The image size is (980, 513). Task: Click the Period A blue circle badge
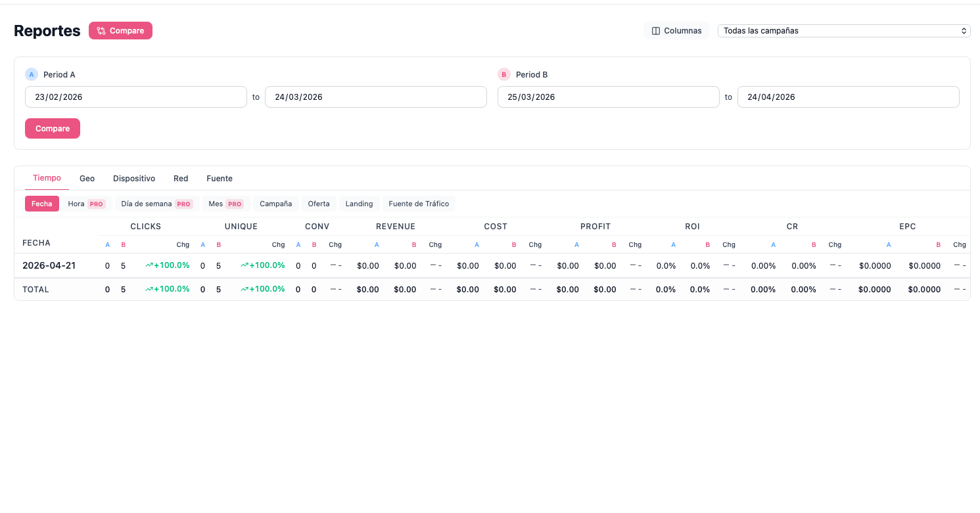[32, 74]
